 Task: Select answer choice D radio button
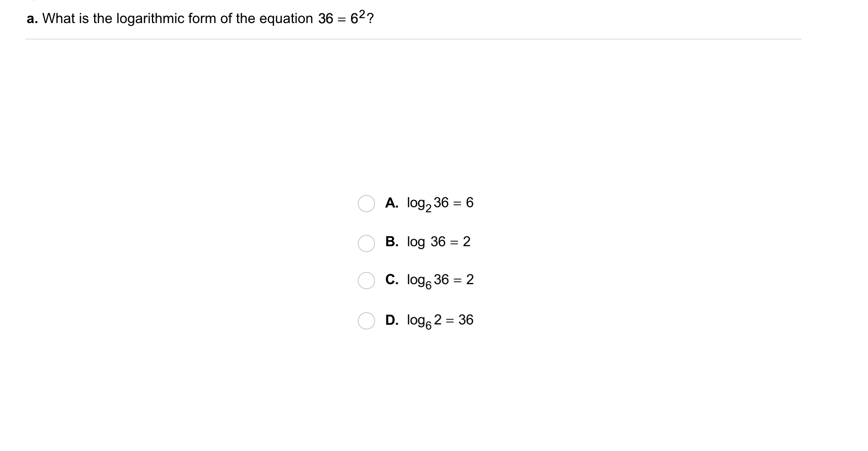366,321
